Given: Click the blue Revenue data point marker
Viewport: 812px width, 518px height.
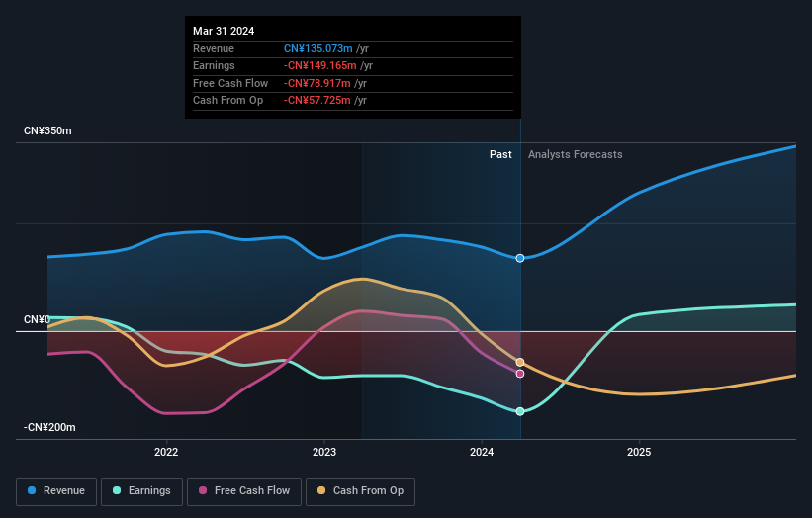Looking at the screenshot, I should (x=520, y=258).
